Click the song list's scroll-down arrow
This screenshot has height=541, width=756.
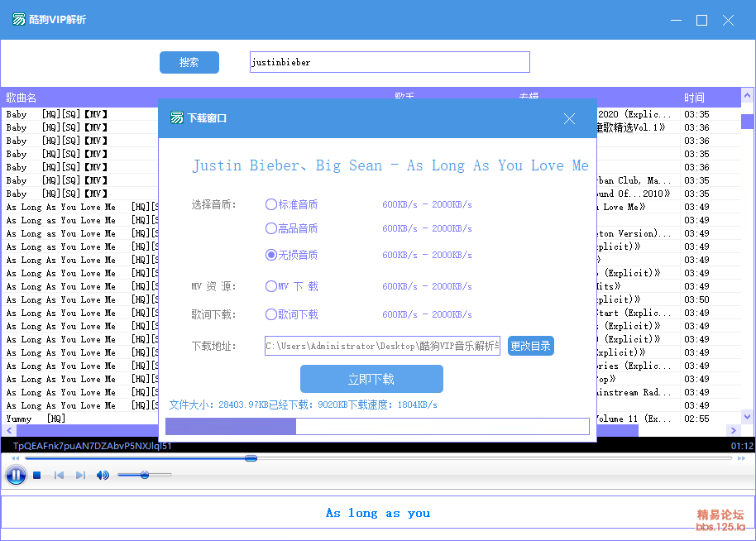click(x=748, y=416)
